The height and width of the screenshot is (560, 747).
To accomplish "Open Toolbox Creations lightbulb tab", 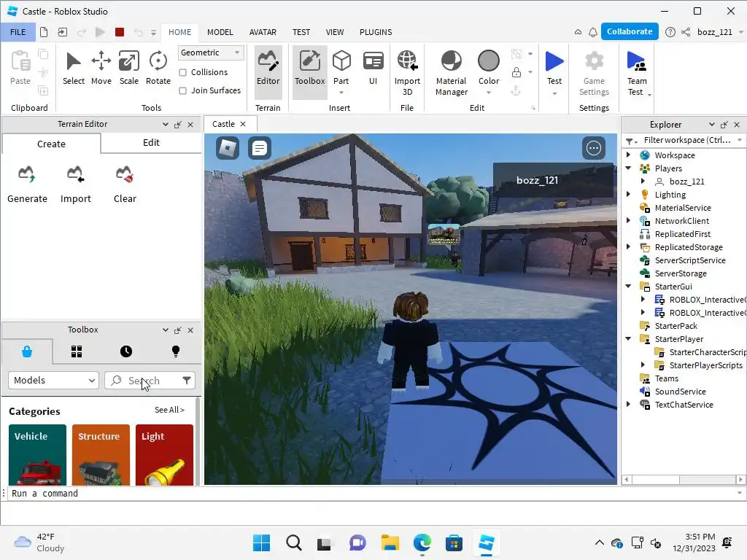I will tap(175, 351).
